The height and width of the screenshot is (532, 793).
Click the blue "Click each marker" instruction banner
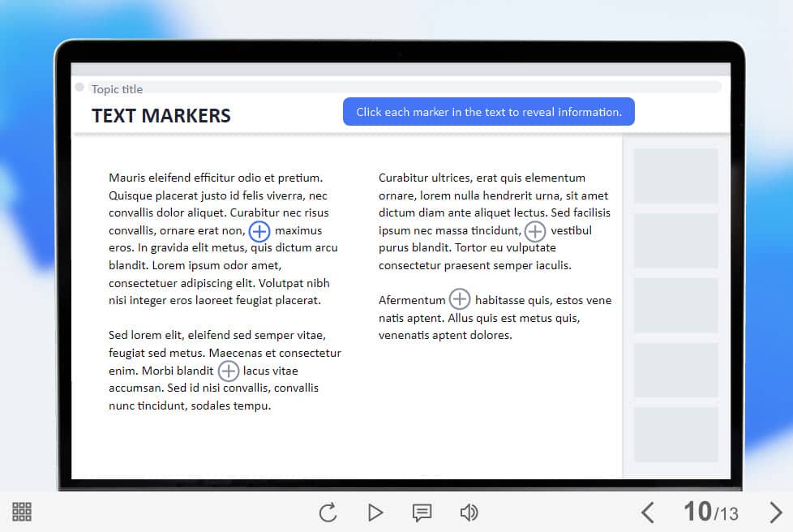tap(488, 112)
